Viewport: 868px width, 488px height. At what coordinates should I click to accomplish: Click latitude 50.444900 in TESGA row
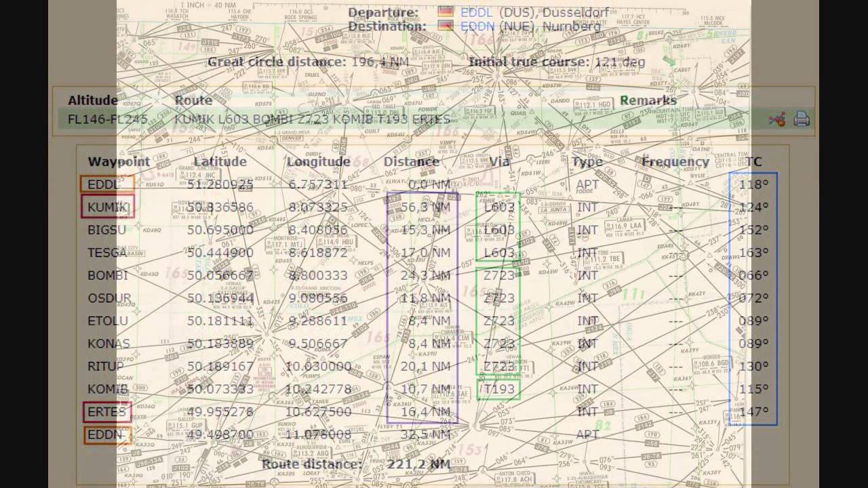tap(220, 253)
